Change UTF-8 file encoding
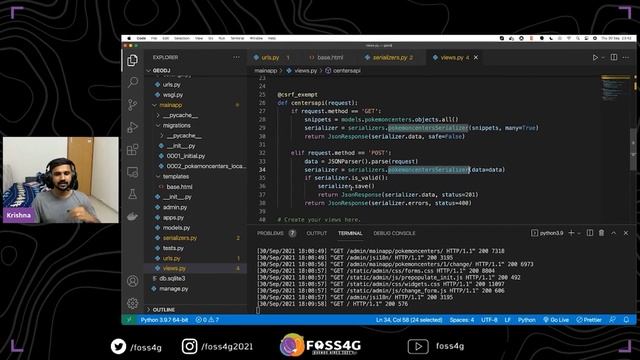 (489, 320)
